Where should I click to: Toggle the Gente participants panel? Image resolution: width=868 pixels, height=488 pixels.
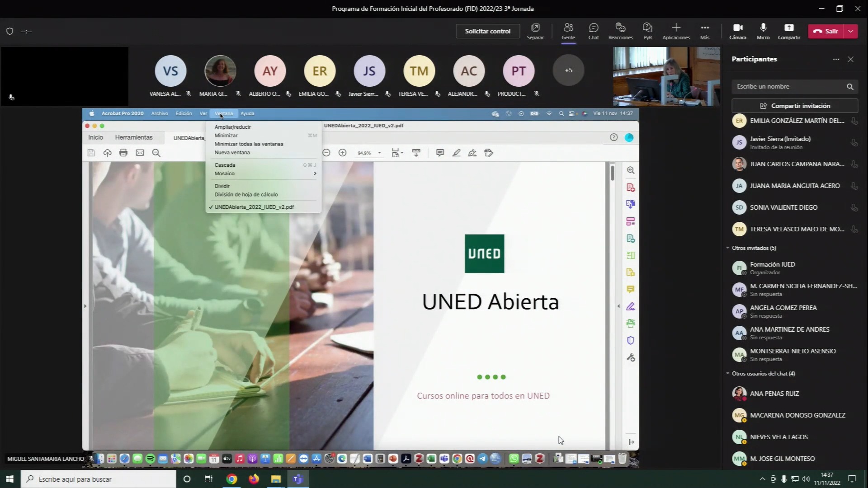pos(568,31)
